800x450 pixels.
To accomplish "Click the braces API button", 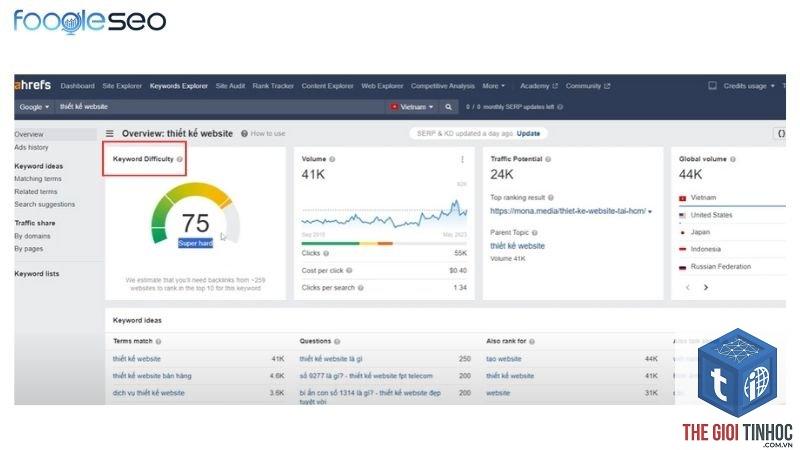I will (x=781, y=134).
